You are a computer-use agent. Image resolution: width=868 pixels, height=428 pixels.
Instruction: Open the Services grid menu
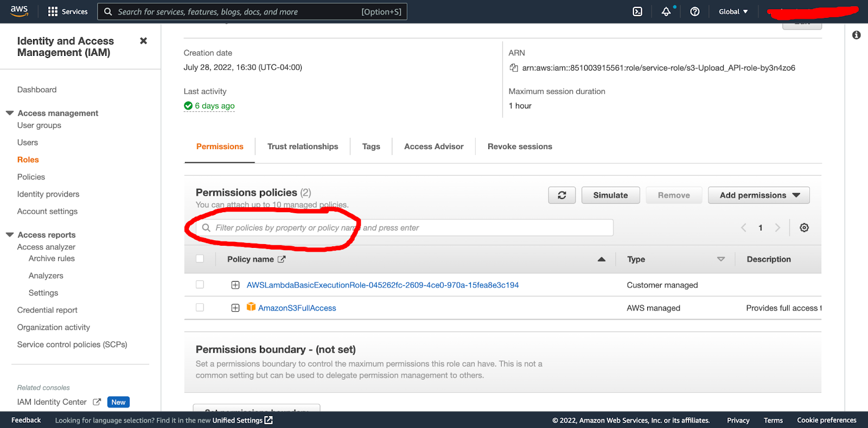tap(68, 11)
